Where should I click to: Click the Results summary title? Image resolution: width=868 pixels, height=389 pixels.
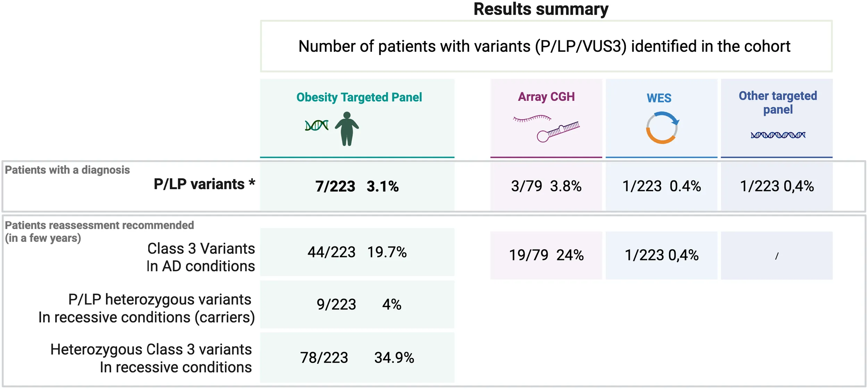[541, 9]
